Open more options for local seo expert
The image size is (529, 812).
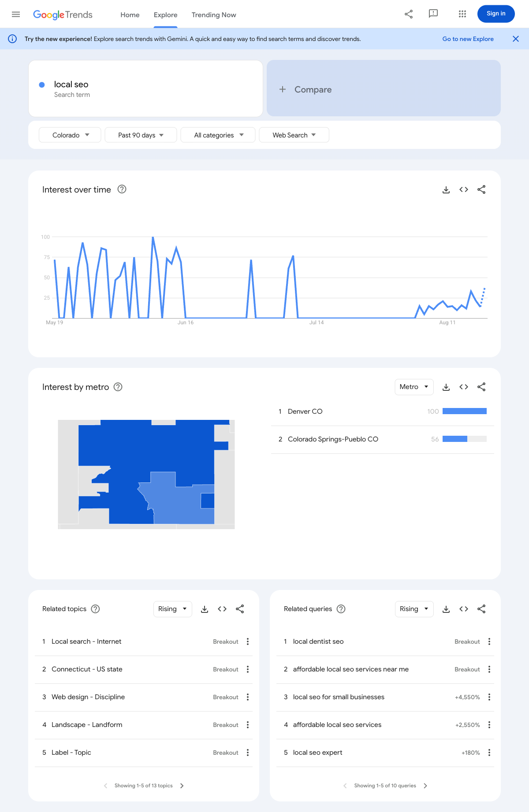click(489, 753)
